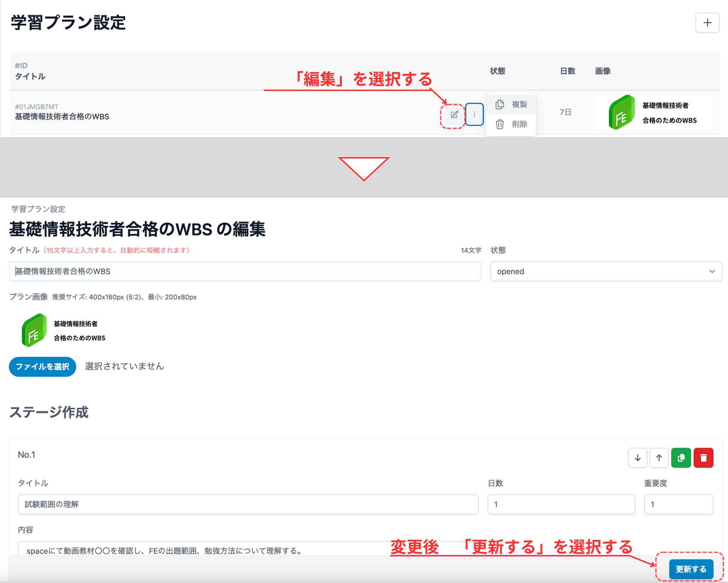Click the 重要度 field of stage No.1

point(678,504)
